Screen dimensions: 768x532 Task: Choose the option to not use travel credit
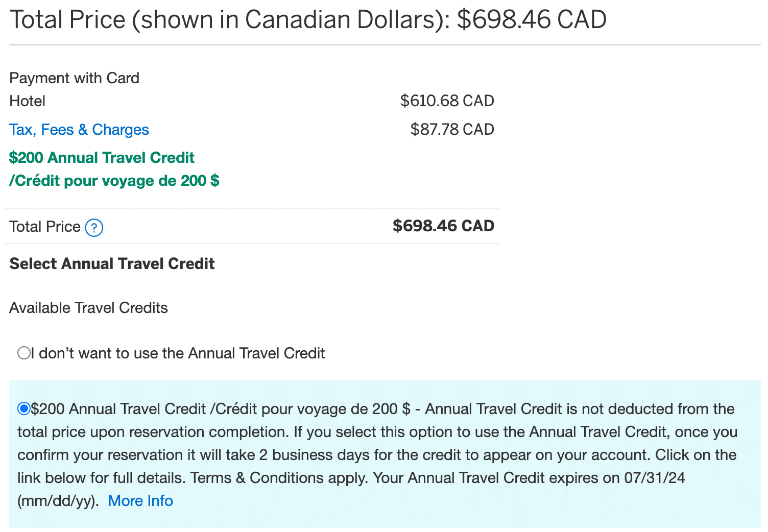coord(23,352)
